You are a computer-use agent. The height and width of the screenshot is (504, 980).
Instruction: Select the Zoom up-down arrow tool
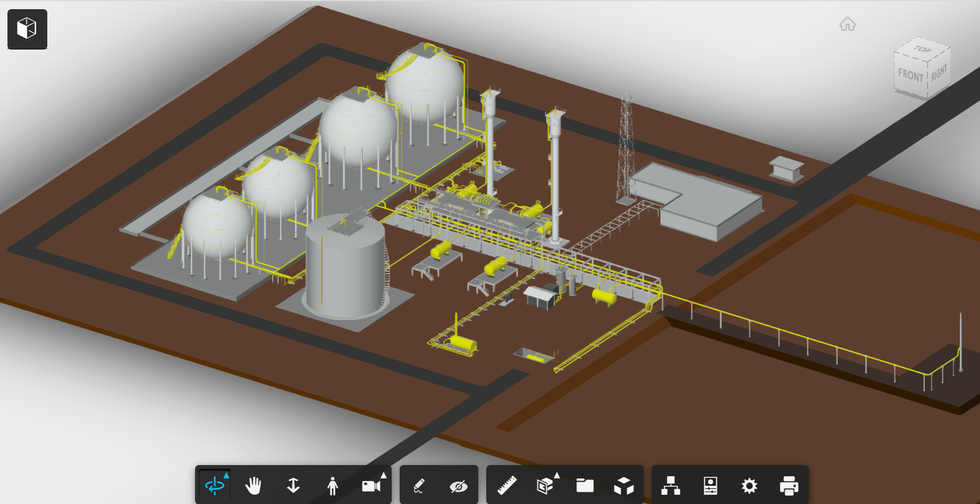pos(293,486)
